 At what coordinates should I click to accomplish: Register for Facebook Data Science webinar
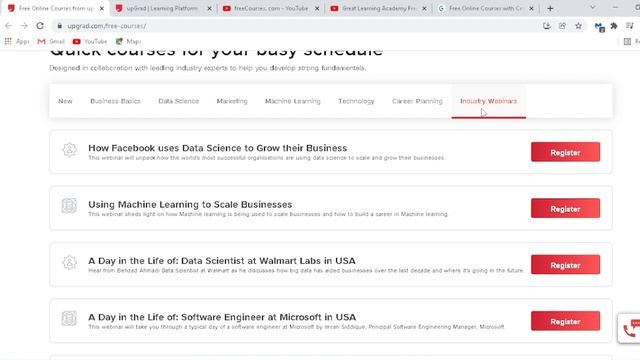coord(565,152)
